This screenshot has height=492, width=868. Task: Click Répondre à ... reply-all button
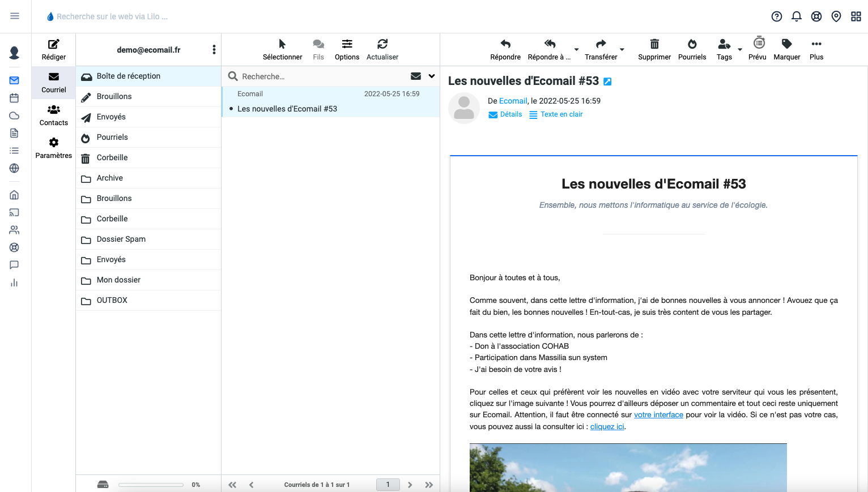pos(549,50)
